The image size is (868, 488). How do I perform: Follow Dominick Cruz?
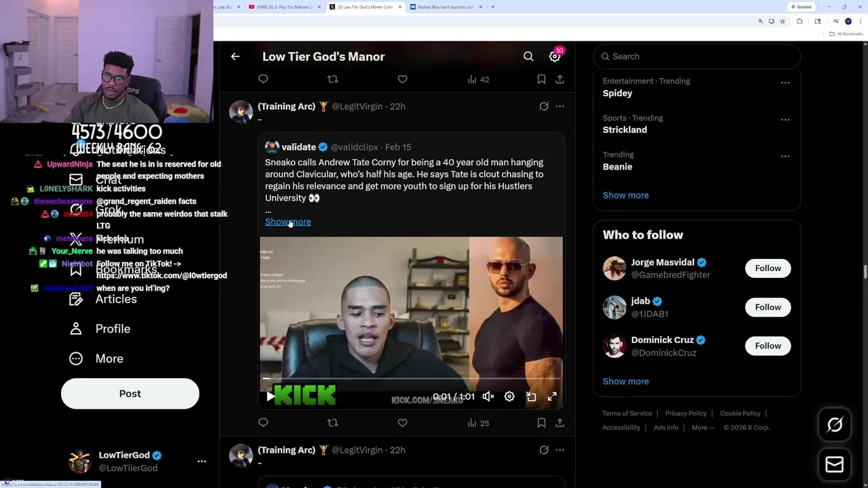pyautogui.click(x=768, y=346)
